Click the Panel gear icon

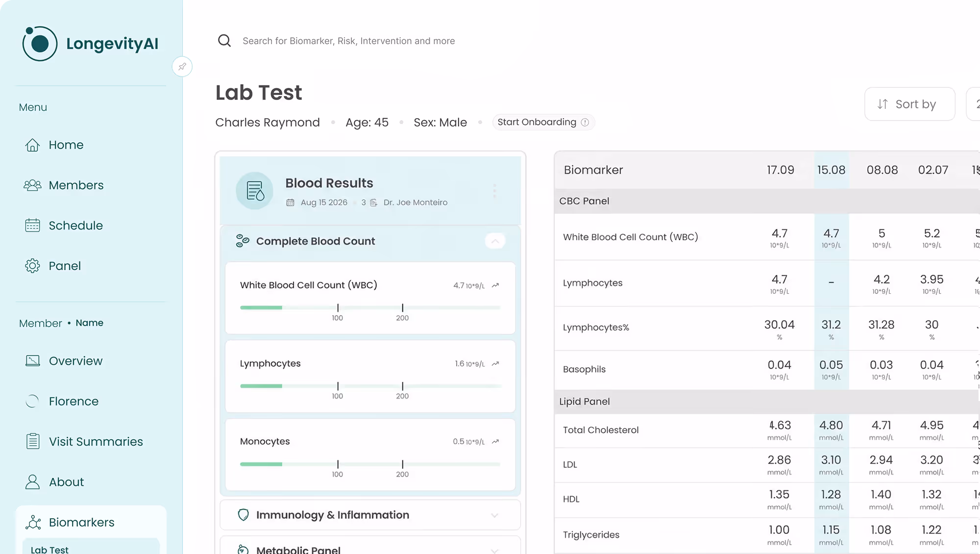[x=32, y=266]
